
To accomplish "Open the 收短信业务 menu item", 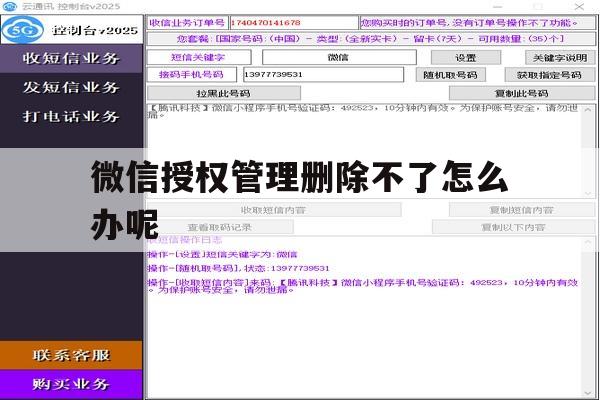I will pyautogui.click(x=71, y=58).
